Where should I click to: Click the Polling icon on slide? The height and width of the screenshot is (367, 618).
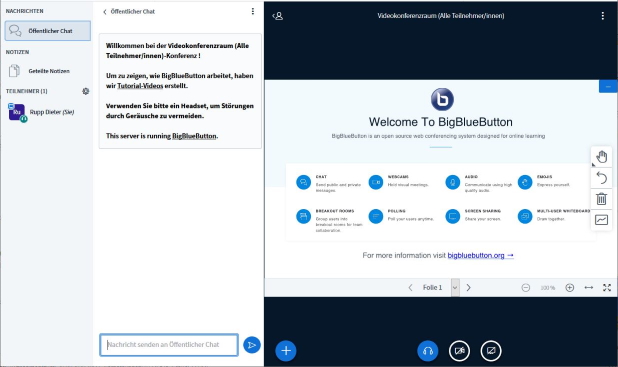[376, 216]
